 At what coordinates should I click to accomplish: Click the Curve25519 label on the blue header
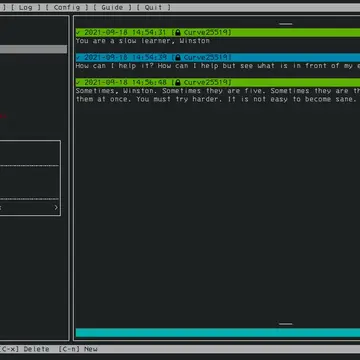[x=207, y=57]
